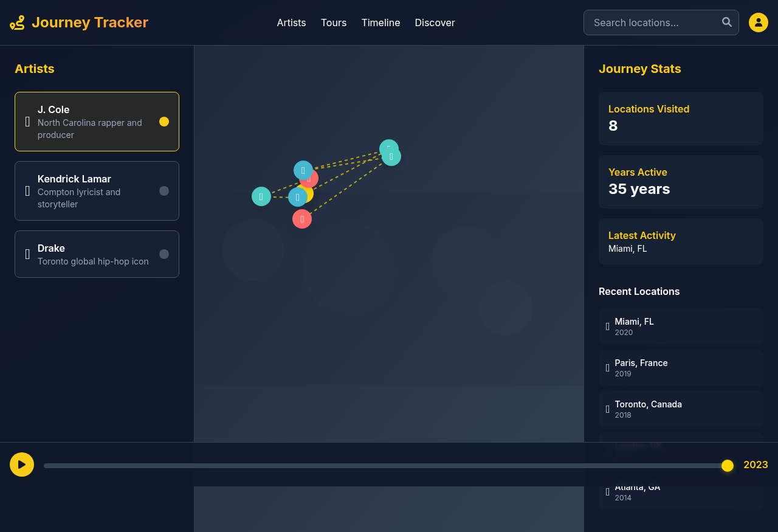778x532 pixels.
Task: Go to the Timeline nav item
Action: [x=380, y=22]
